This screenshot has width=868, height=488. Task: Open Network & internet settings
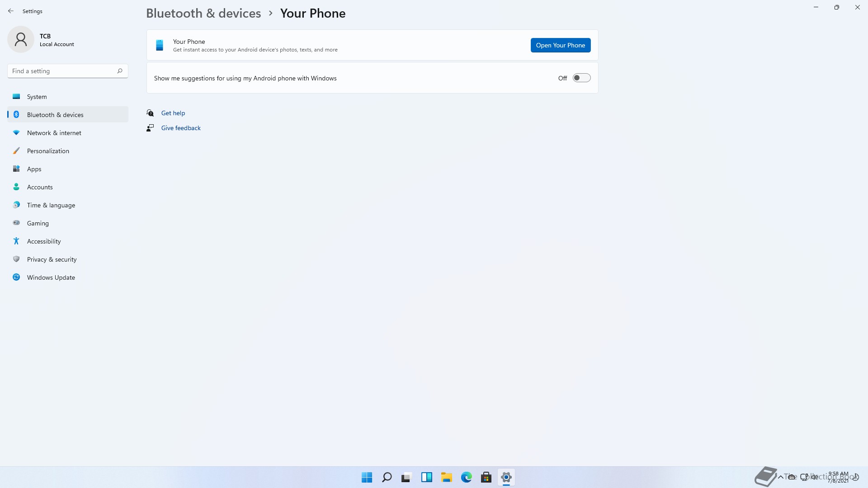coord(68,132)
